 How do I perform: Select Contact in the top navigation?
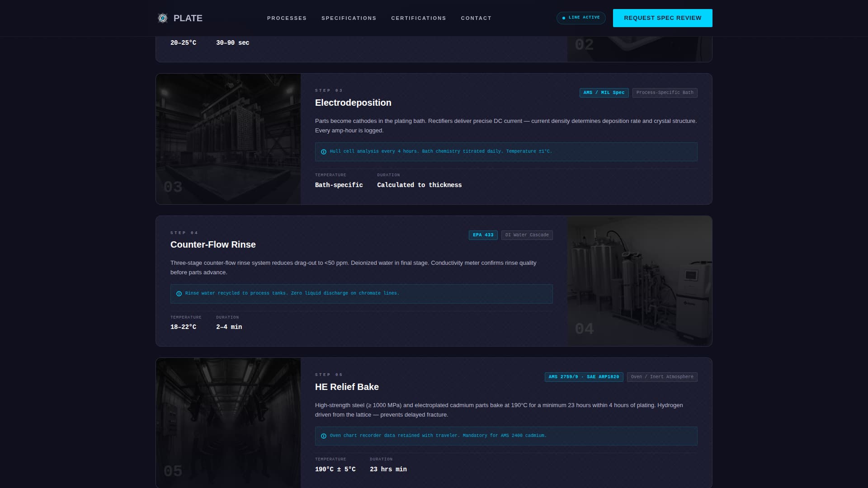pos(476,18)
